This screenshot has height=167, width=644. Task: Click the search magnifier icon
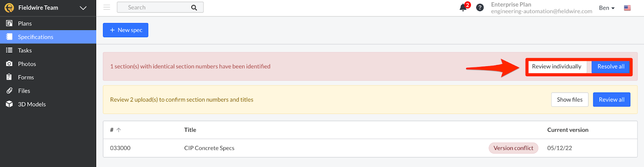tap(194, 8)
